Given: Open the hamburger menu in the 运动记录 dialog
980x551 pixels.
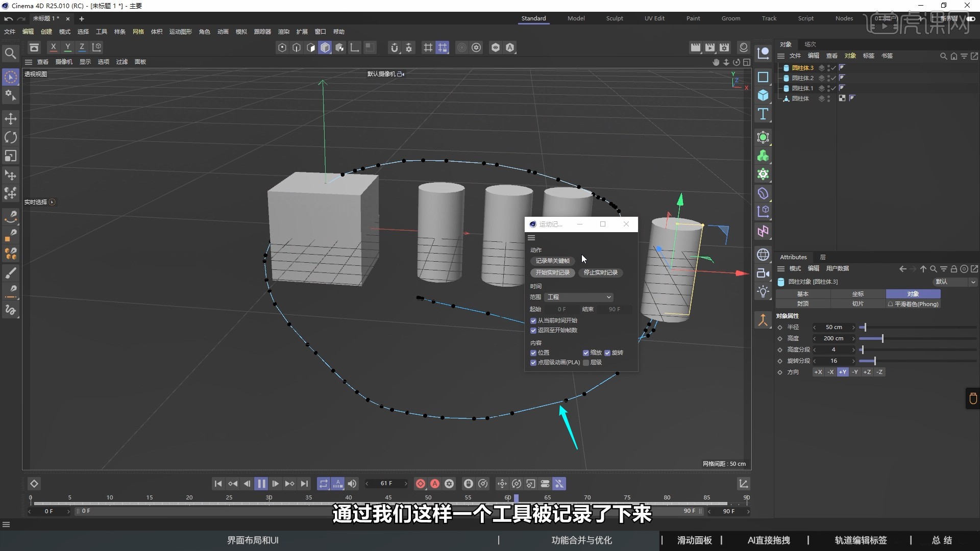Looking at the screenshot, I should (x=531, y=238).
